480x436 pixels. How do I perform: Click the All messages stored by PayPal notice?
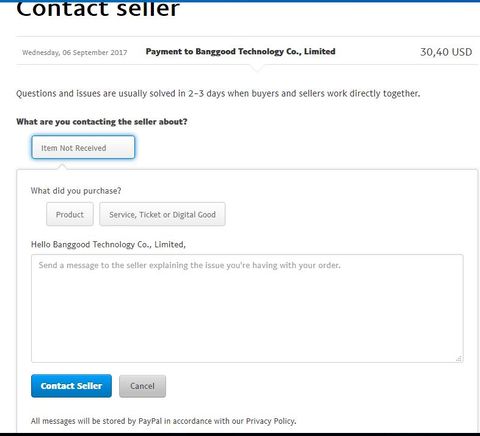(x=164, y=421)
